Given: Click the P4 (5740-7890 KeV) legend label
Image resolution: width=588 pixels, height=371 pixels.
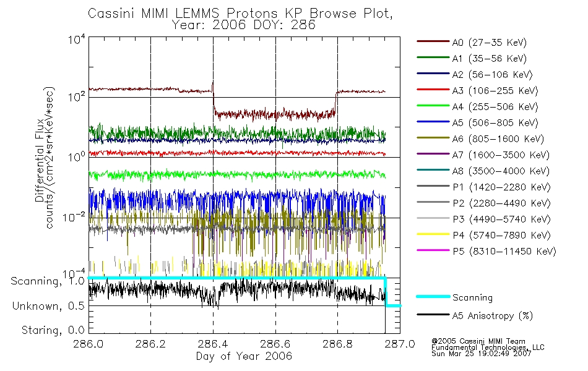Looking at the screenshot, I should pos(502,236).
